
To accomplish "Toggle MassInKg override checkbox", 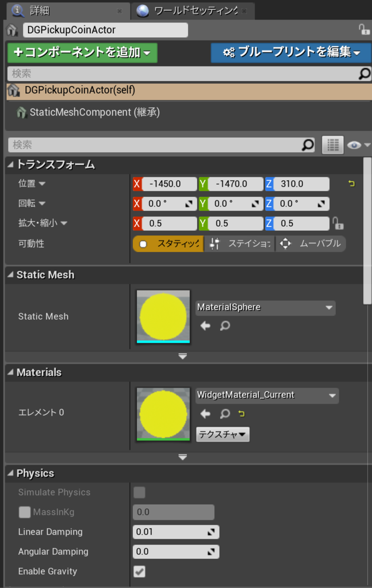I will tap(24, 512).
